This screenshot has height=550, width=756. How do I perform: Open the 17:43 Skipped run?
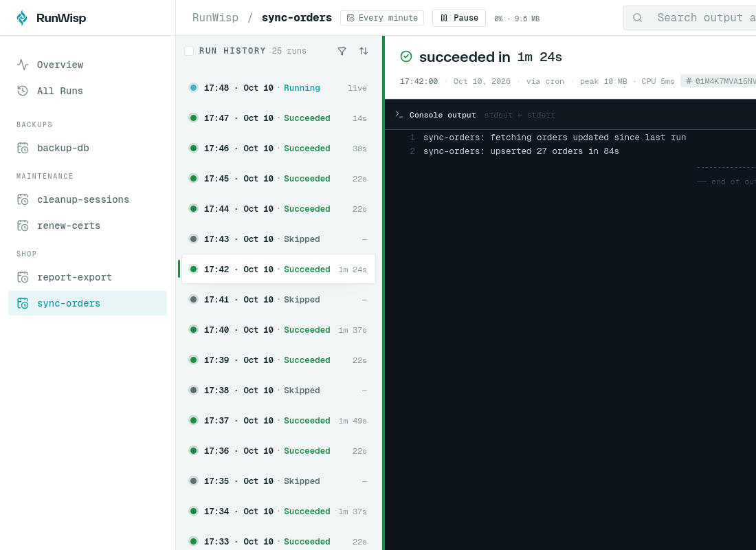pyautogui.click(x=278, y=239)
